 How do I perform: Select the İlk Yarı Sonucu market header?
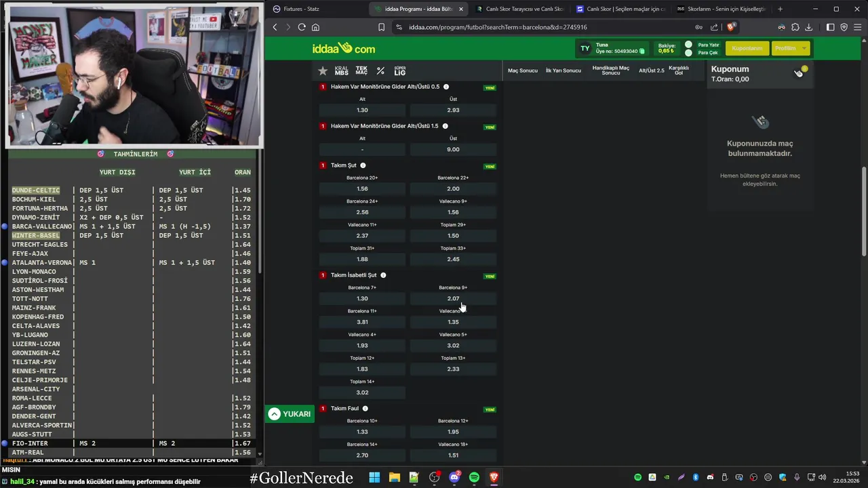click(564, 70)
